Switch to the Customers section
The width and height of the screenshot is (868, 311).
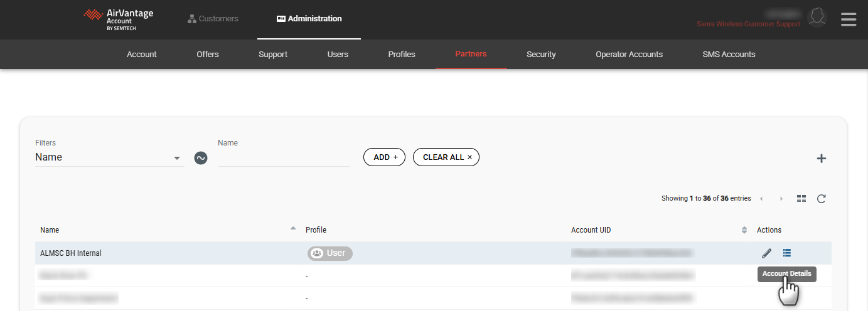click(213, 19)
